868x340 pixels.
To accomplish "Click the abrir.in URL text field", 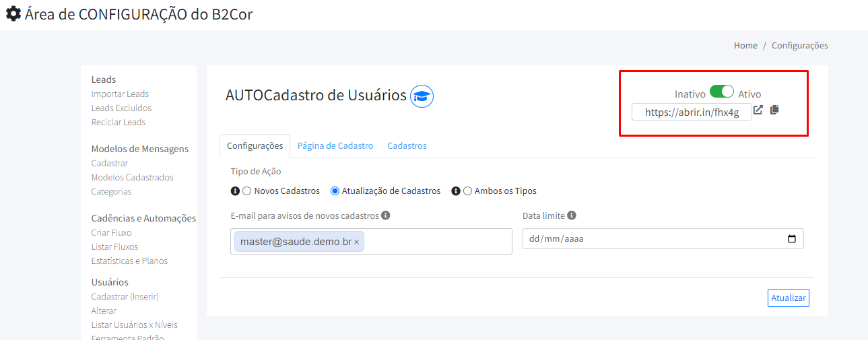I will [x=692, y=112].
